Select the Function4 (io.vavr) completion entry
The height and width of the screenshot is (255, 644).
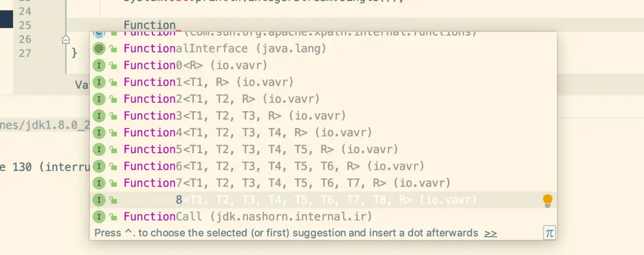point(248,132)
